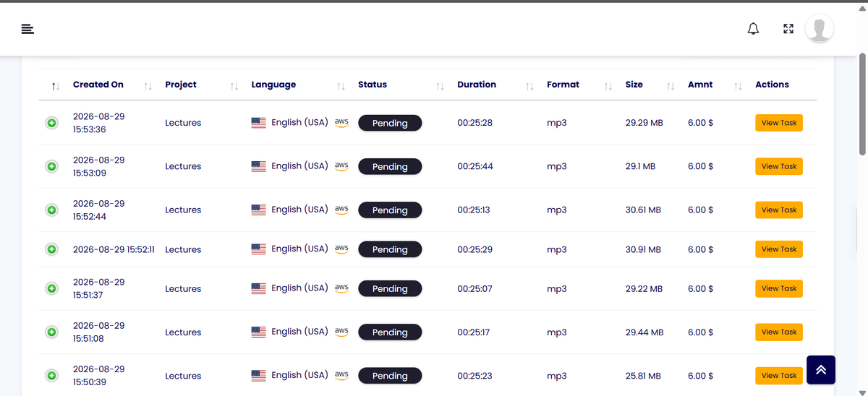The width and height of the screenshot is (868, 396).
Task: Sort table by Duration column
Action: (x=477, y=85)
